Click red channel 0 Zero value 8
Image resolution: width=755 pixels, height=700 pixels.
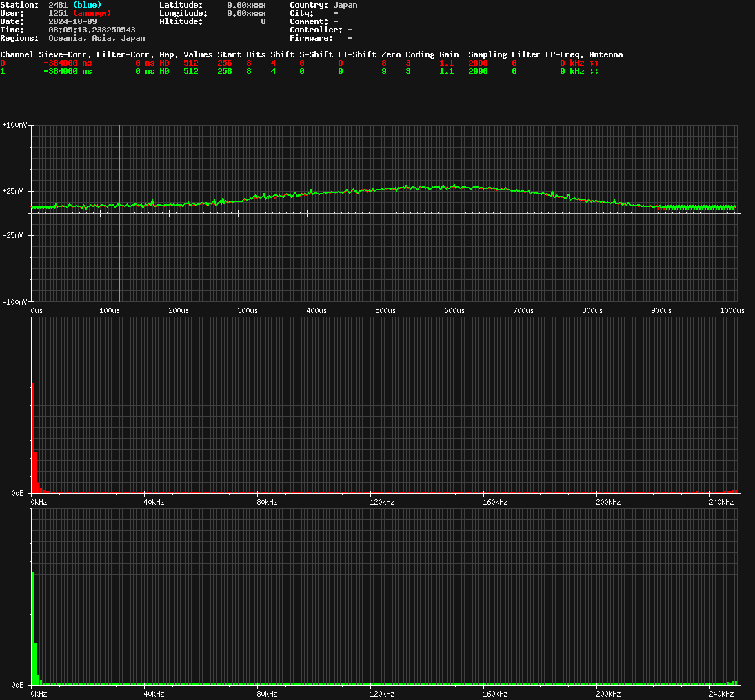[x=384, y=63]
